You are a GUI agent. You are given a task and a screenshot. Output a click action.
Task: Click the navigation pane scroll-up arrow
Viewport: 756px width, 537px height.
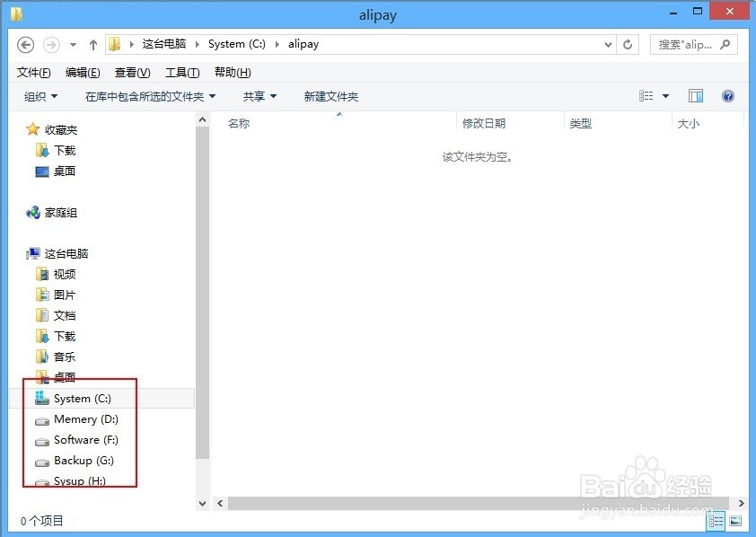coord(203,119)
